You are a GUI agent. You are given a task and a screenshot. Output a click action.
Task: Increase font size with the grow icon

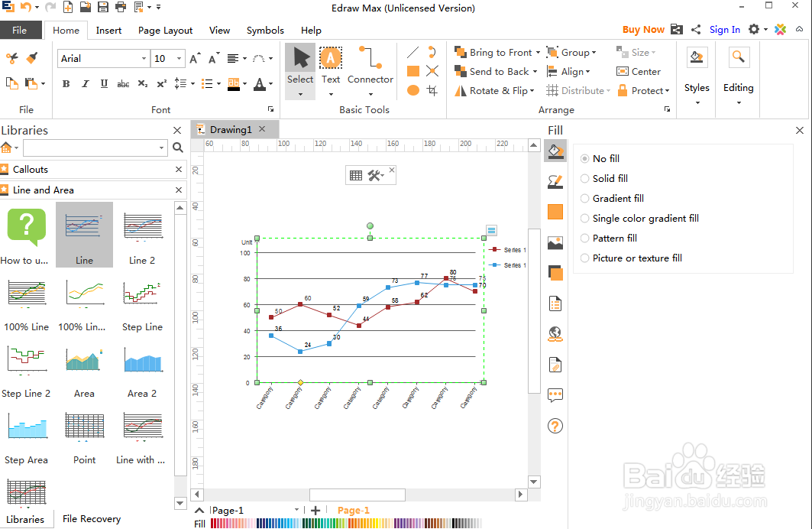(195, 59)
